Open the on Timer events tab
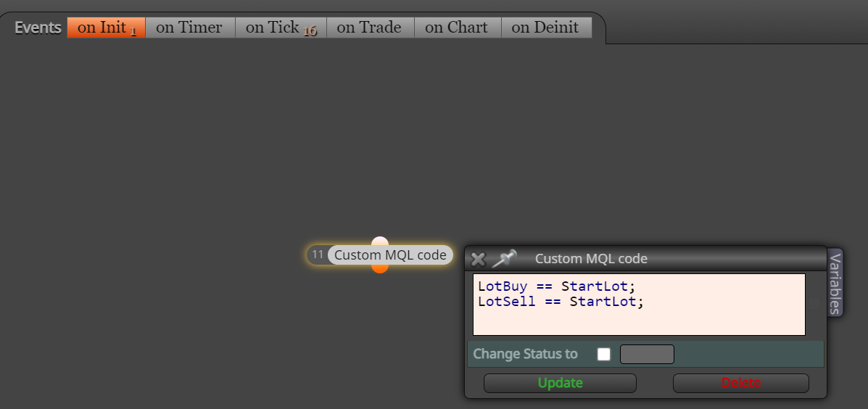 pos(190,28)
